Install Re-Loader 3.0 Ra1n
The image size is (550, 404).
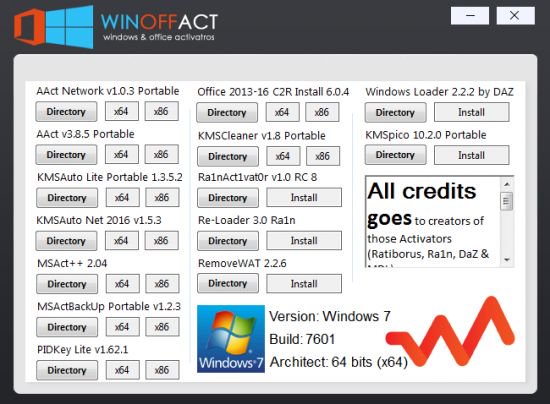(304, 241)
